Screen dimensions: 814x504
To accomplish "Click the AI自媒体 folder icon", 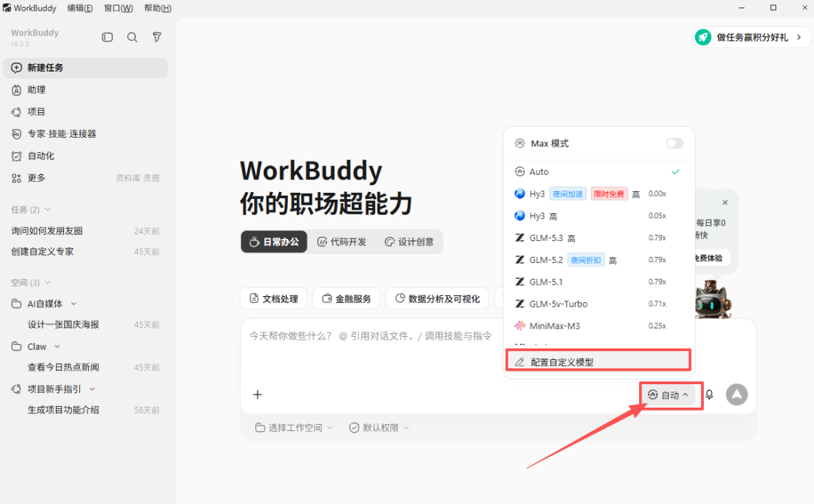I will (x=17, y=304).
